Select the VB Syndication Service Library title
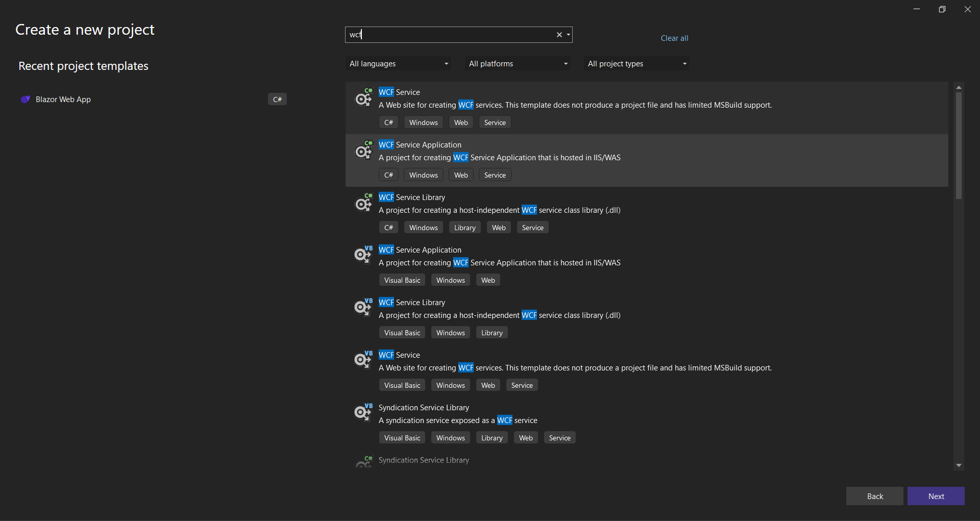The width and height of the screenshot is (980, 521). (424, 408)
